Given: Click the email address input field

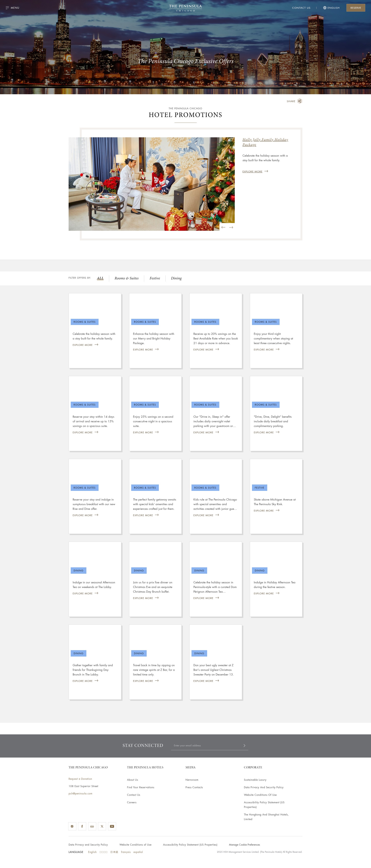Looking at the screenshot, I should [x=206, y=745].
